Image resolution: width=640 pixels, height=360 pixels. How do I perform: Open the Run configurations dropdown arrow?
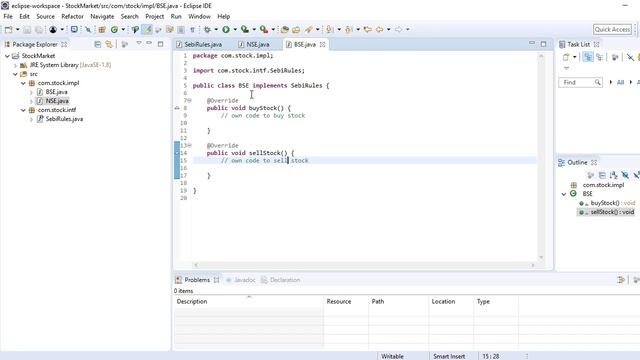tap(235, 29)
